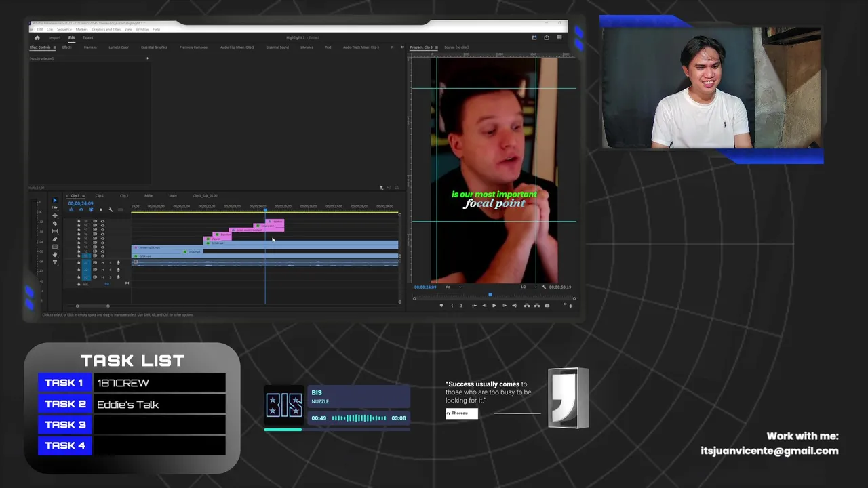The height and width of the screenshot is (488, 868).
Task: Open Effect Controls panel menu
Action: click(55, 47)
